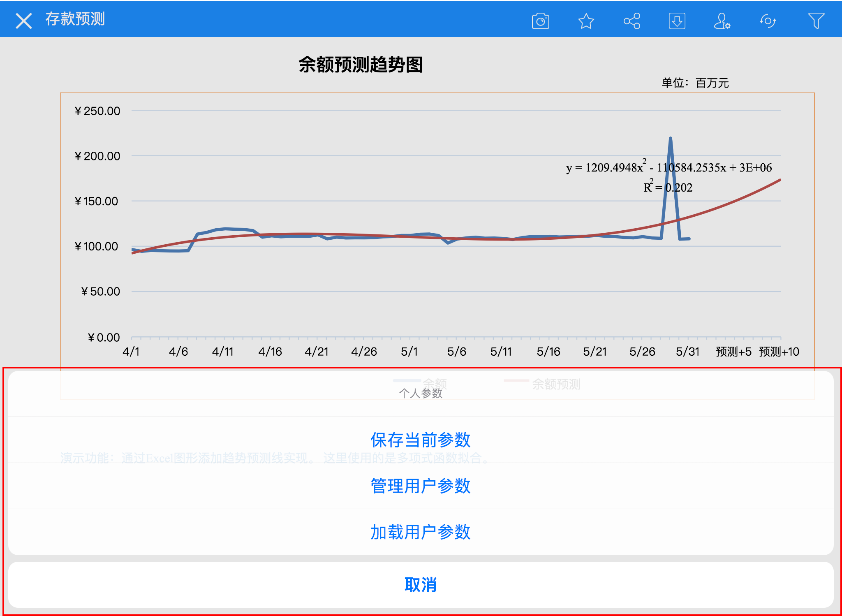Click the 存款预测 header title
The height and width of the screenshot is (616, 842).
(75, 19)
